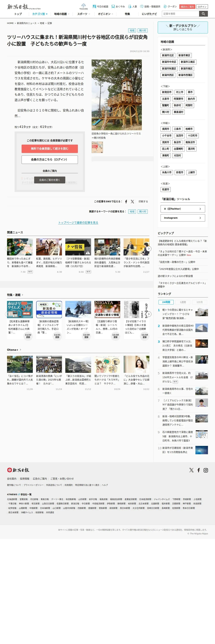The height and width of the screenshot is (644, 215).
Task: Click プライバシーポリシー footer link
Action: (33, 485)
